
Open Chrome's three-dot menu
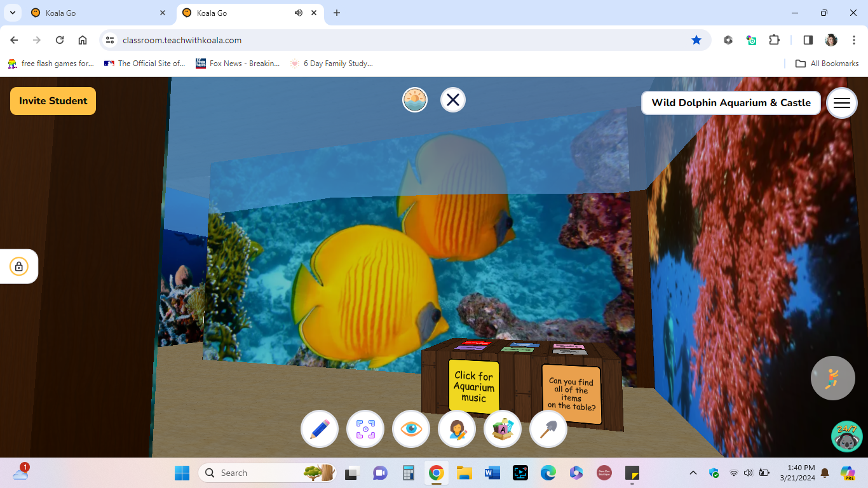pyautogui.click(x=853, y=39)
